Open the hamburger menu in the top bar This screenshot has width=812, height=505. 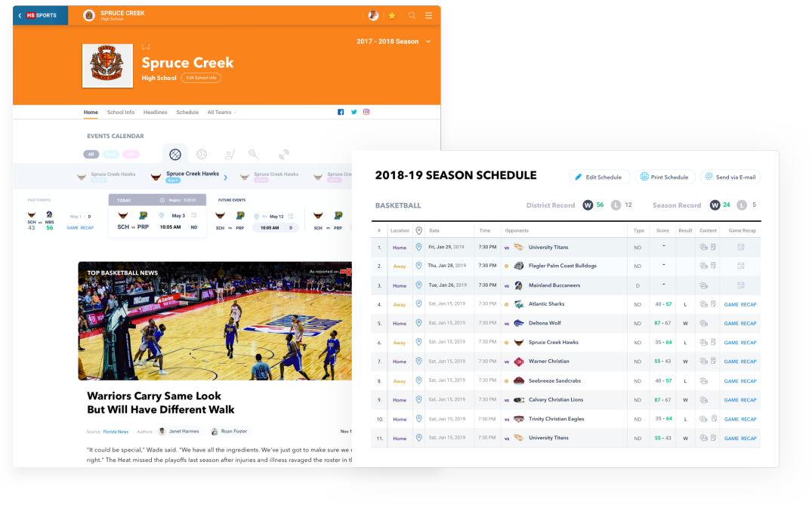[x=428, y=15]
